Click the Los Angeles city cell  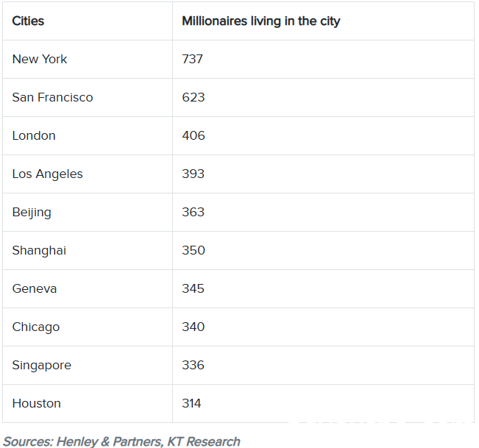pos(88,174)
